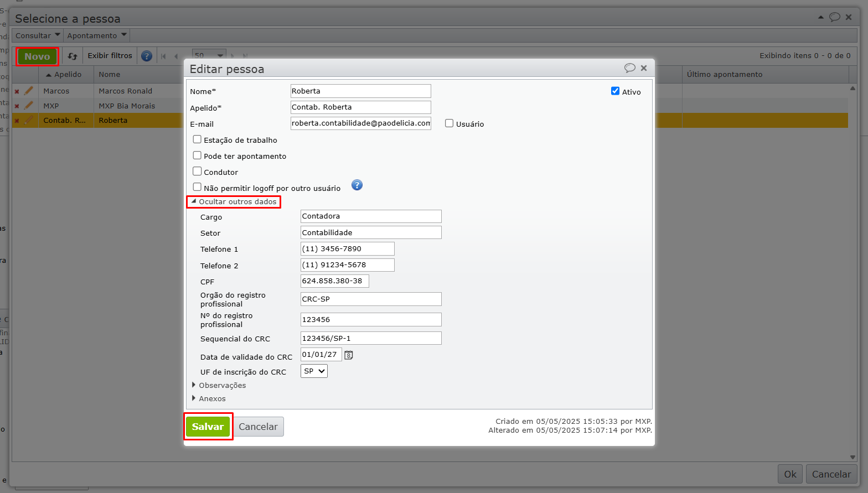Expand the Anexos section

pyautogui.click(x=209, y=398)
